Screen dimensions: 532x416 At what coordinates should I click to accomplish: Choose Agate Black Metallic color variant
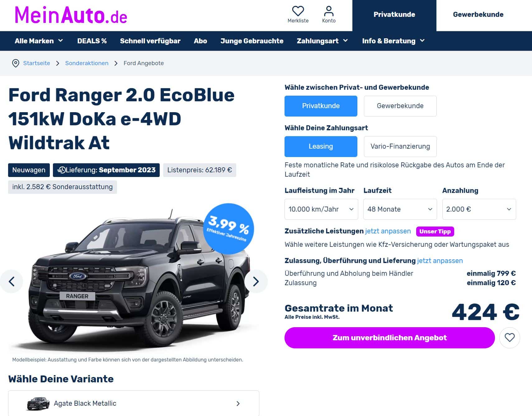tap(134, 403)
